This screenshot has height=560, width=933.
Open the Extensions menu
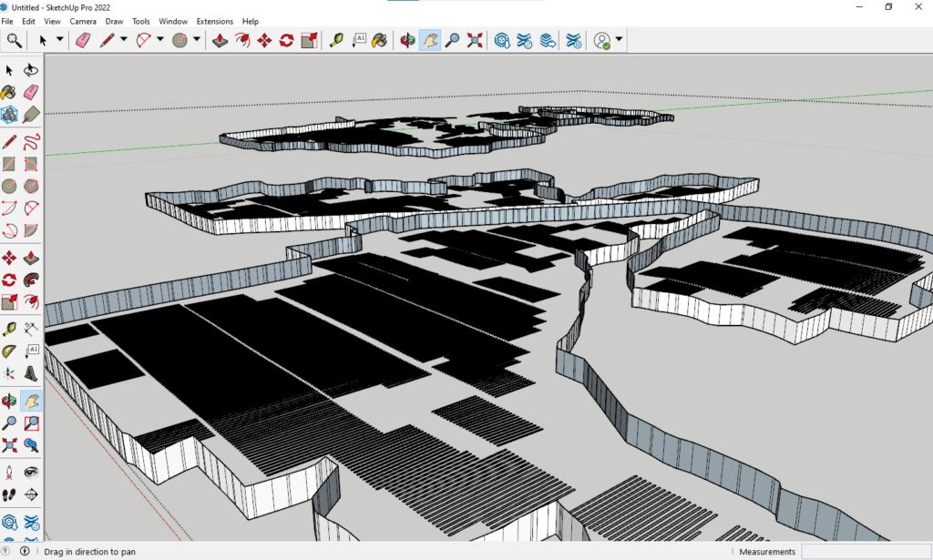coord(214,21)
